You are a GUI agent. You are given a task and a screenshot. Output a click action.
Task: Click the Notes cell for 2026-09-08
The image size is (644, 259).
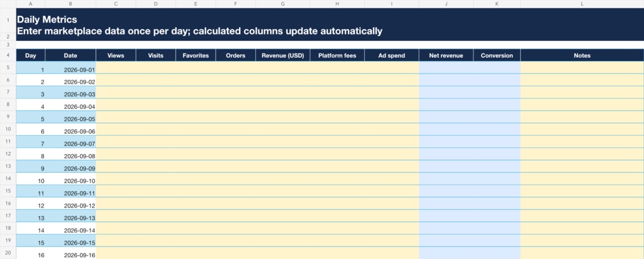pos(582,154)
